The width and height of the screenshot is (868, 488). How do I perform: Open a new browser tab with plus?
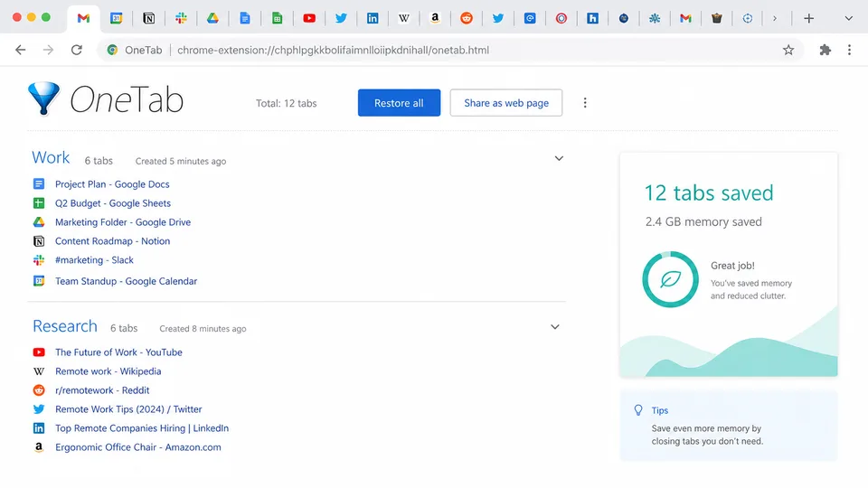point(808,18)
